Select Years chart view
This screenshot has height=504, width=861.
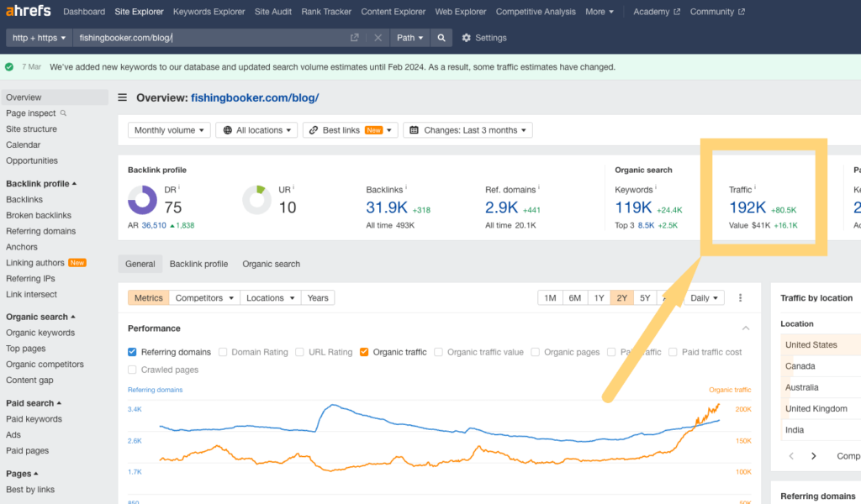point(318,298)
